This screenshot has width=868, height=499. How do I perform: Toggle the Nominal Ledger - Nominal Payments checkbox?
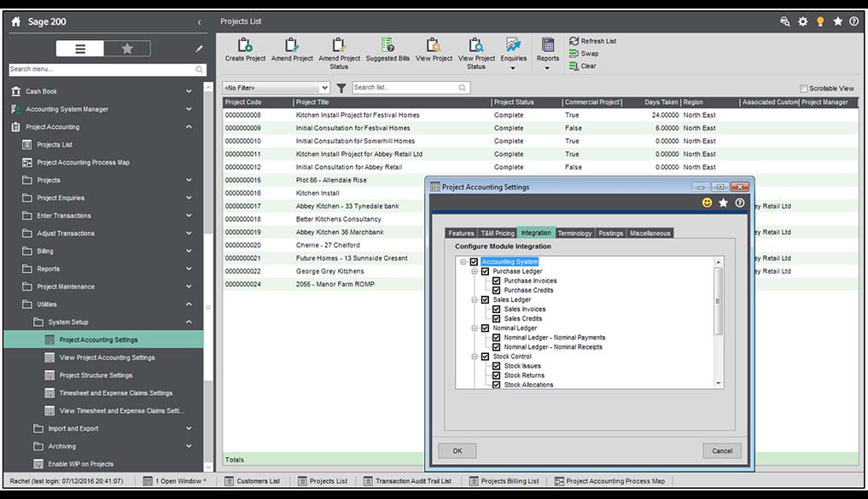point(496,338)
